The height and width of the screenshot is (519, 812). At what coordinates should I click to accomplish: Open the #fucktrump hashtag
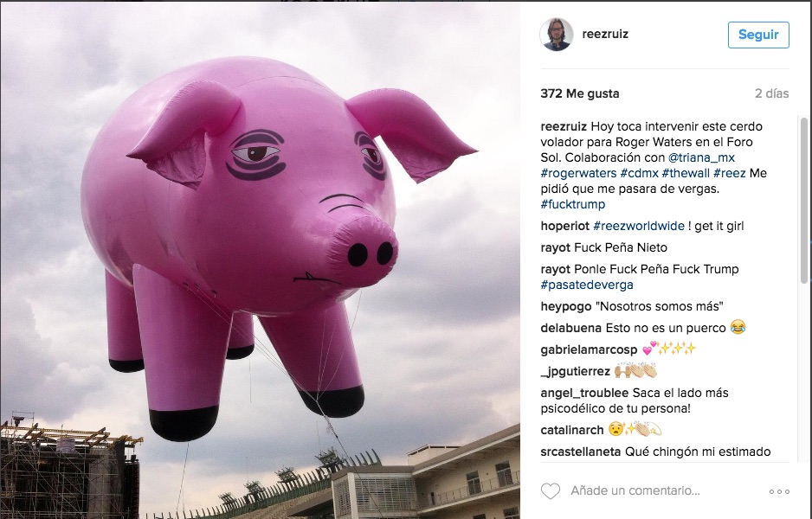573,204
